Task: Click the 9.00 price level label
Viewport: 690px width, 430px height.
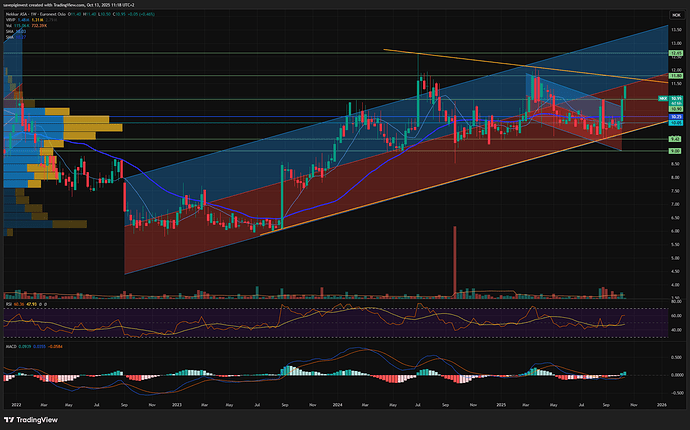Action: pyautogui.click(x=675, y=150)
